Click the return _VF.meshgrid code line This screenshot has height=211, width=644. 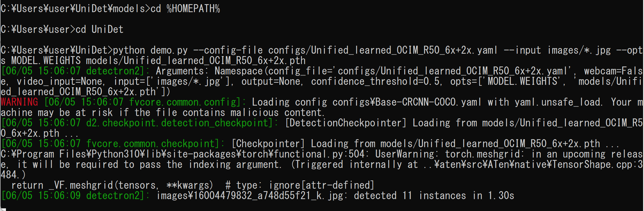coord(112,185)
